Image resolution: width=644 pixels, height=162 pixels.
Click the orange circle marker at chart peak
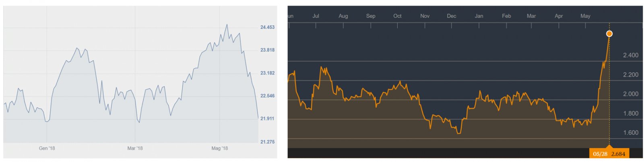(609, 34)
